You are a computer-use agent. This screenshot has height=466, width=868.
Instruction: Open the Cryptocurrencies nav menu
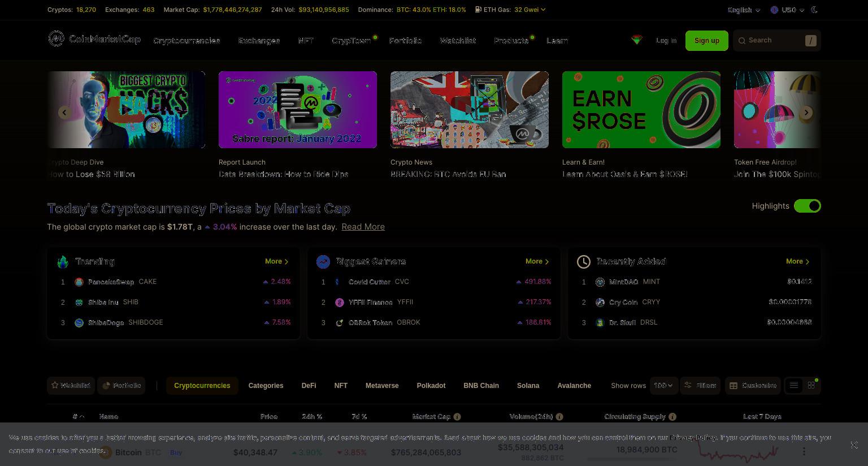(x=186, y=41)
